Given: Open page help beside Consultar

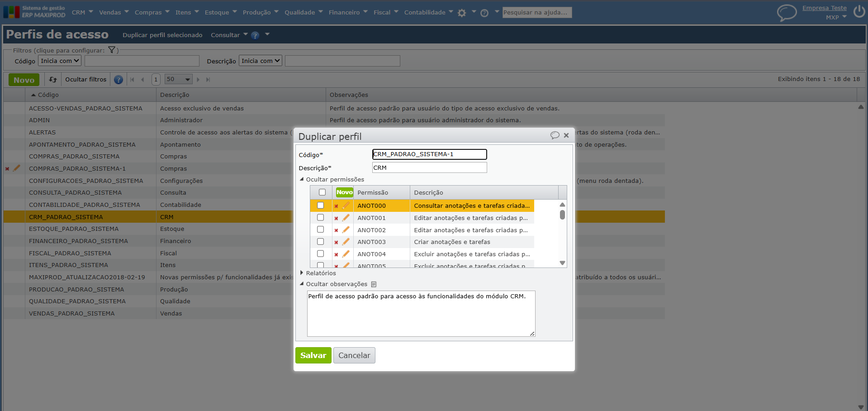Looking at the screenshot, I should (x=255, y=35).
